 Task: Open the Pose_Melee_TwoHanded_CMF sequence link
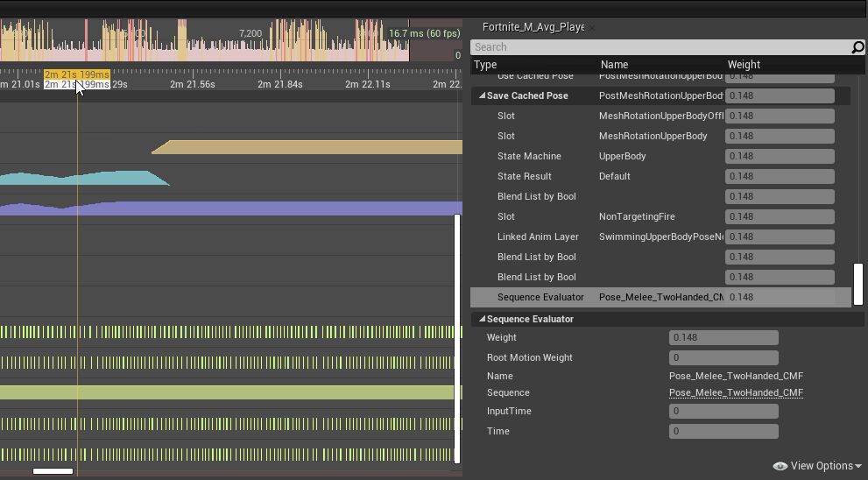coord(736,393)
